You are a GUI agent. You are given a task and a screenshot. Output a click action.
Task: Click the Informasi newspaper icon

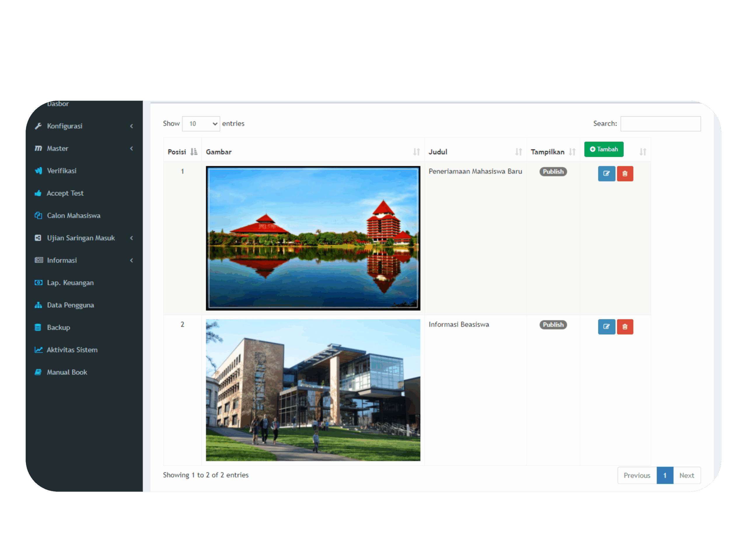point(39,260)
